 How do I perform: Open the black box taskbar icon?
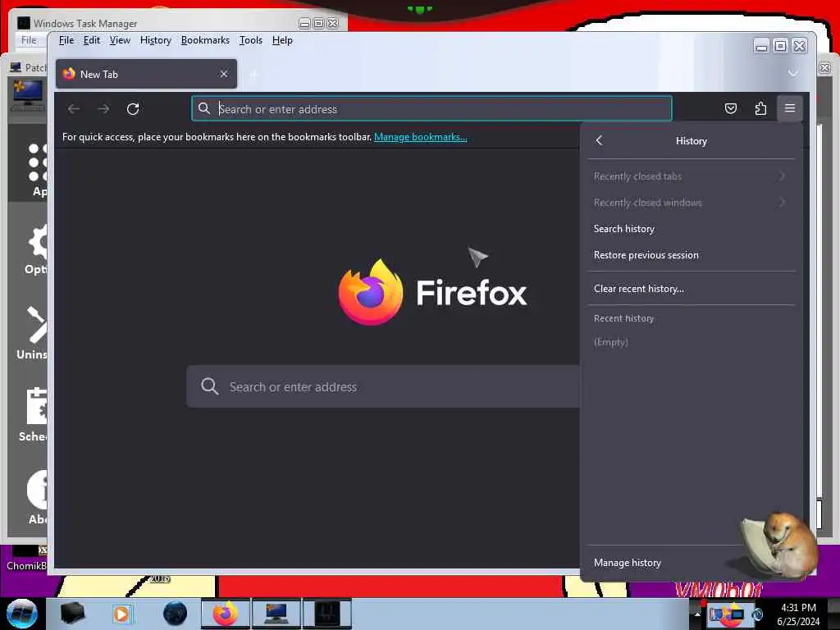click(x=72, y=614)
